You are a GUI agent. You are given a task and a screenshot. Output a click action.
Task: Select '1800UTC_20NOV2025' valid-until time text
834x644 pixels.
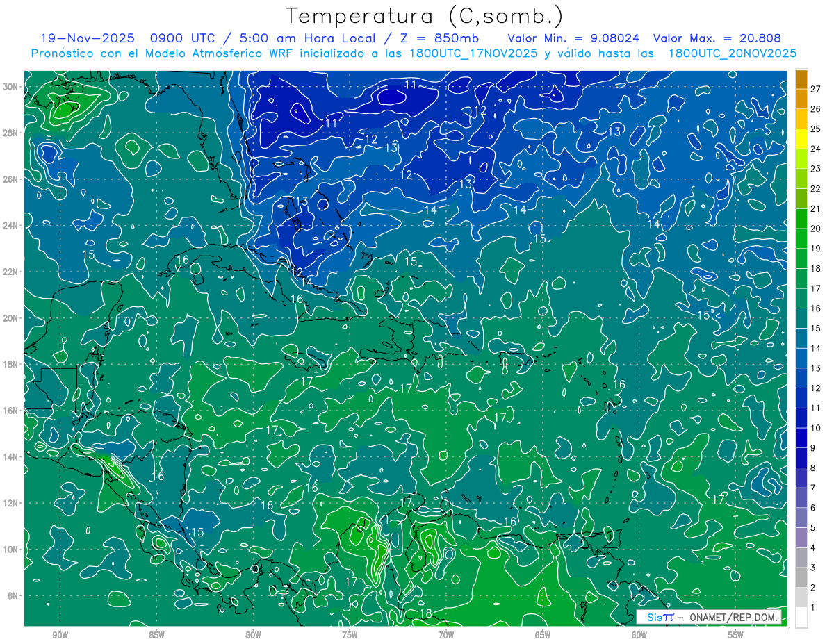(732, 53)
